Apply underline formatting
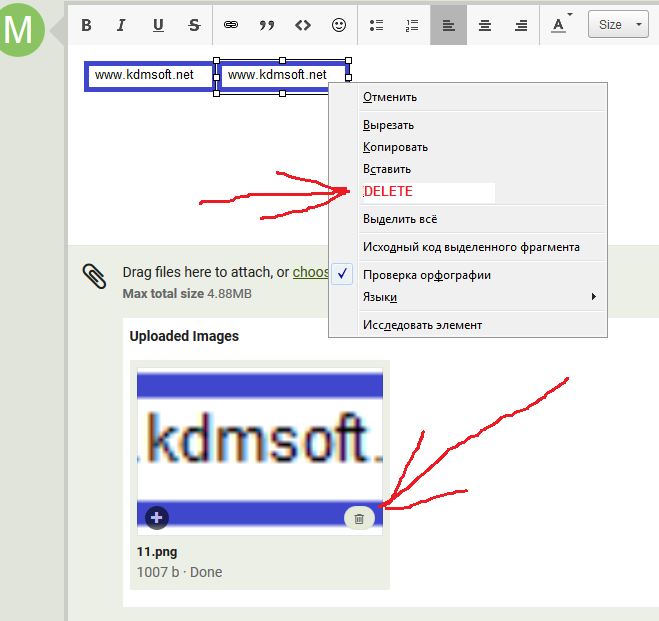659x621 pixels. [158, 25]
